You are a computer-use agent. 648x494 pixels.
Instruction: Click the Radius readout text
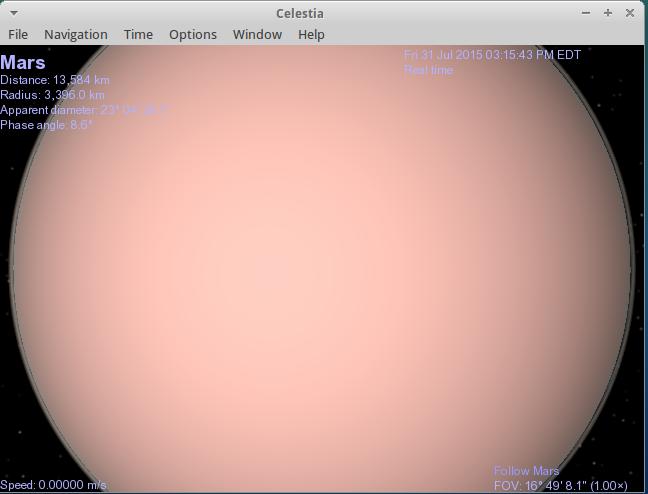point(52,95)
